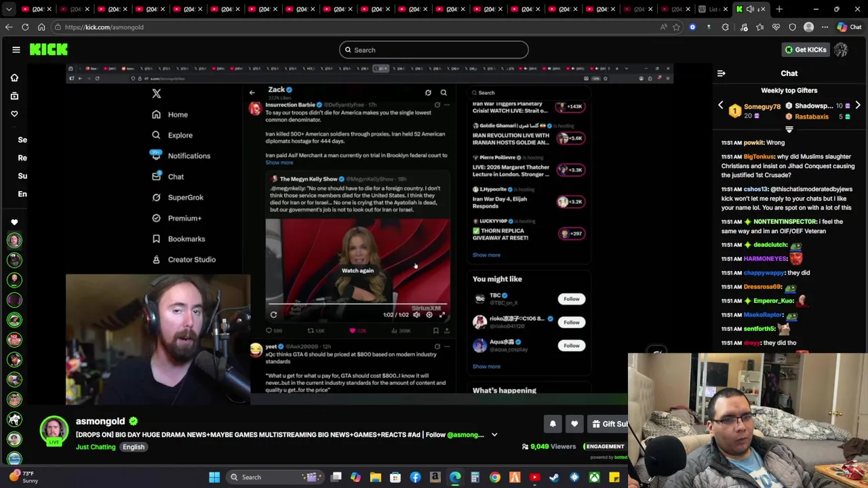Viewport: 868px width, 488px height.
Task: Open the Kick hamburger menu
Action: pos(16,49)
